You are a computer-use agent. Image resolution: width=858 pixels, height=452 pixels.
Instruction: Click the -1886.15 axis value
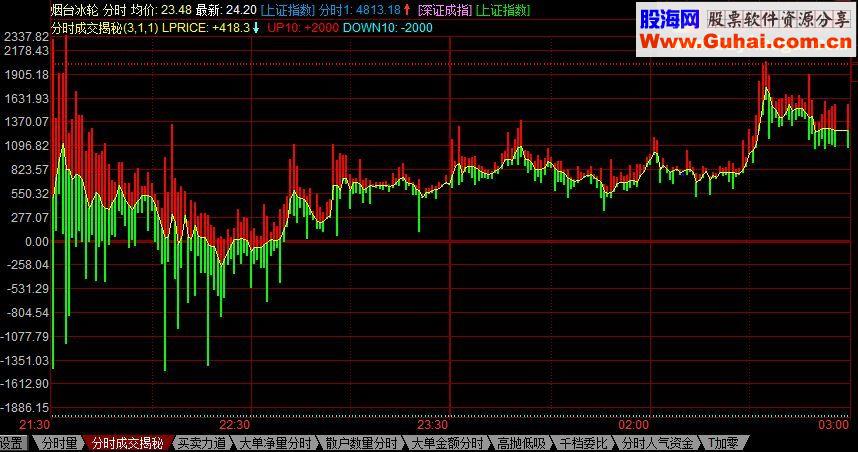[x=25, y=408]
